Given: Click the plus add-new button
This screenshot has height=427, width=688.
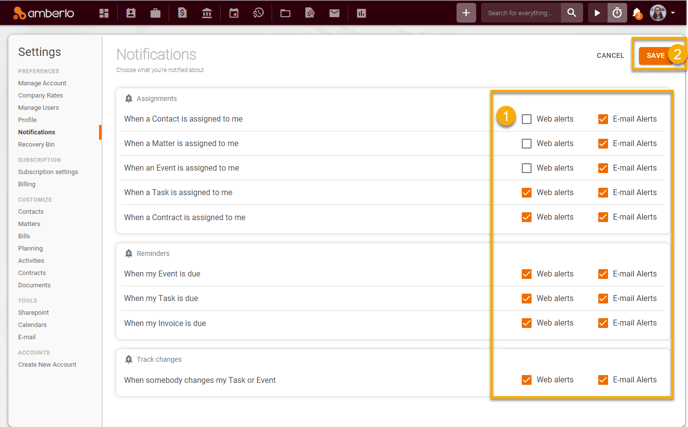Looking at the screenshot, I should coord(466,13).
